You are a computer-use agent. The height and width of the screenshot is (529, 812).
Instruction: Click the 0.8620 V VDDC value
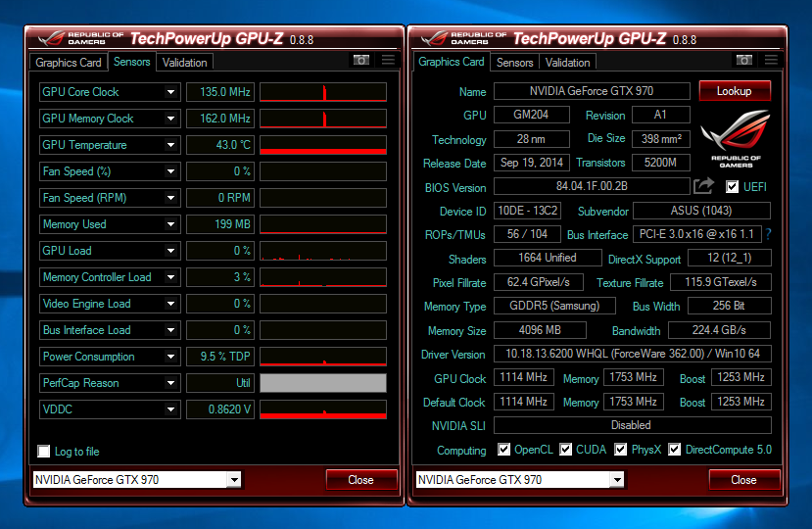point(220,409)
